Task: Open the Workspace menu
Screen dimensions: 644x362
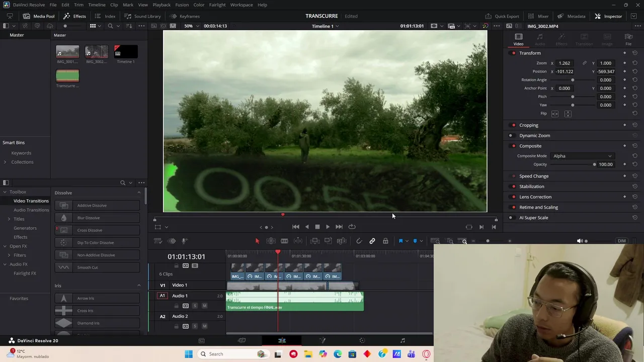Action: (242, 5)
